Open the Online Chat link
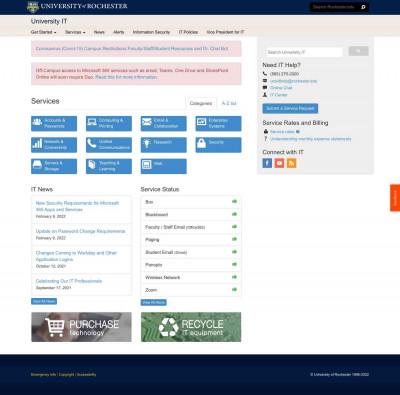This screenshot has height=395, width=400. [281, 88]
